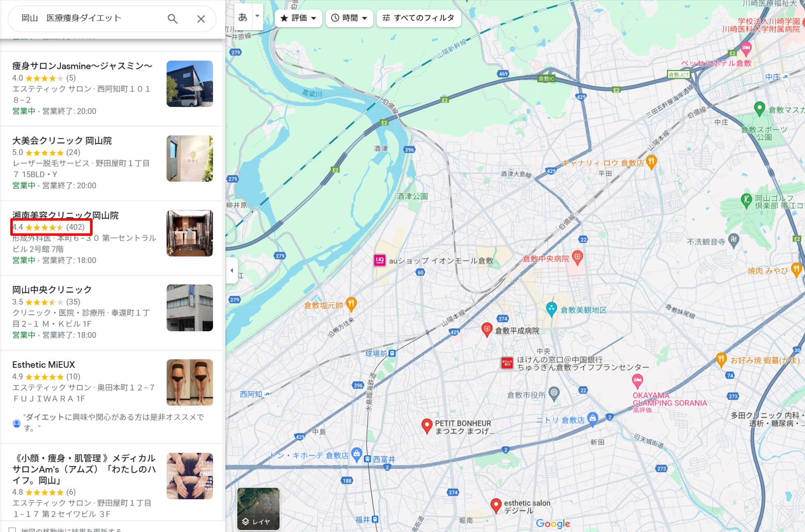Image resolution: width=805 pixels, height=532 pixels.
Task: Collapse the side panel arrow
Action: click(x=232, y=270)
